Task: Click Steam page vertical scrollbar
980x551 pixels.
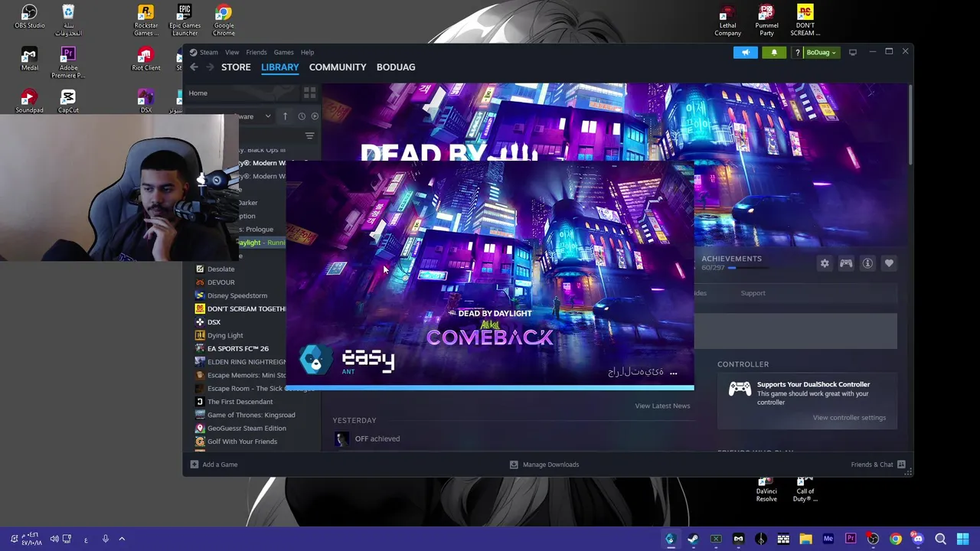Action: 910,124
